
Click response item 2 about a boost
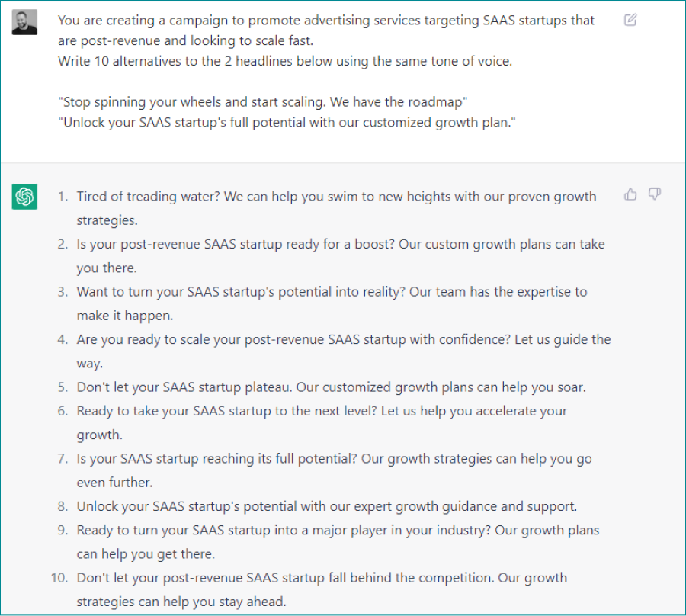pyautogui.click(x=341, y=245)
